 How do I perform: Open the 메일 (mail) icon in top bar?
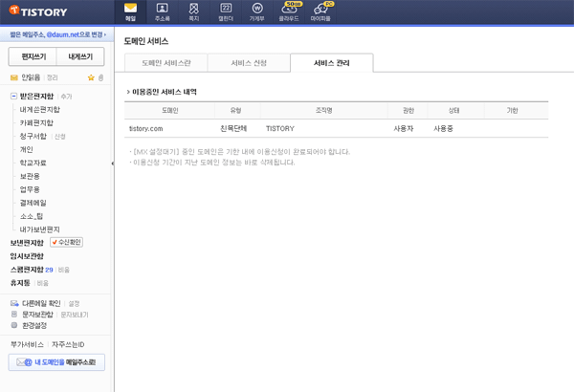pyautogui.click(x=130, y=11)
